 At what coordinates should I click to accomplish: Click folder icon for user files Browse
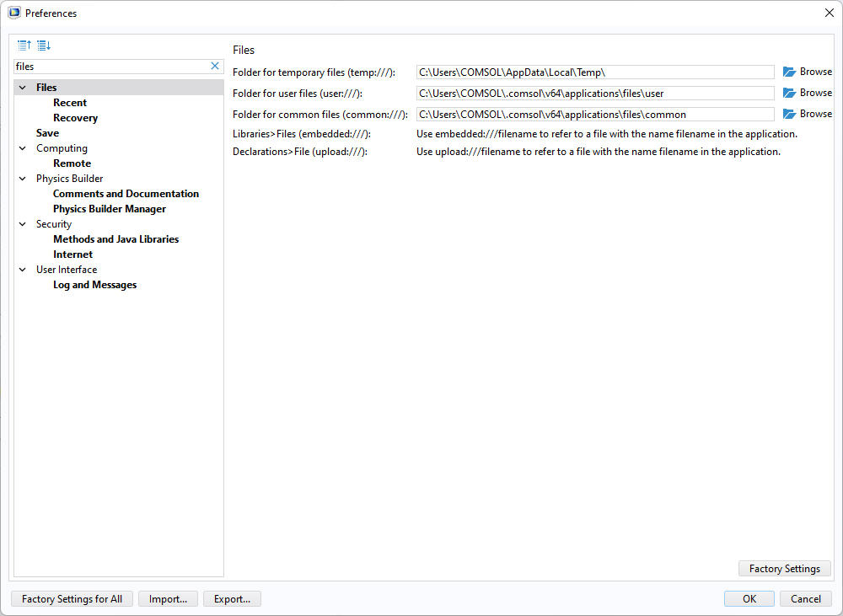click(x=790, y=93)
